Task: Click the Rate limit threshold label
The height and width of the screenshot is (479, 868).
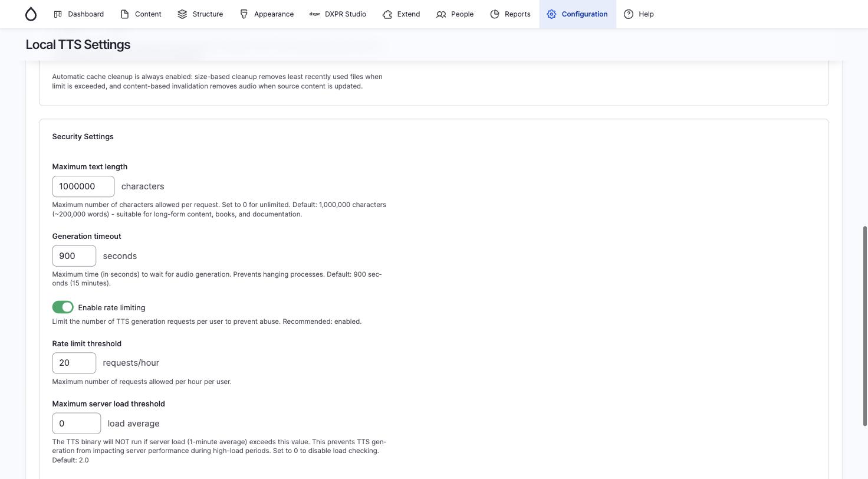Action: coord(87,343)
